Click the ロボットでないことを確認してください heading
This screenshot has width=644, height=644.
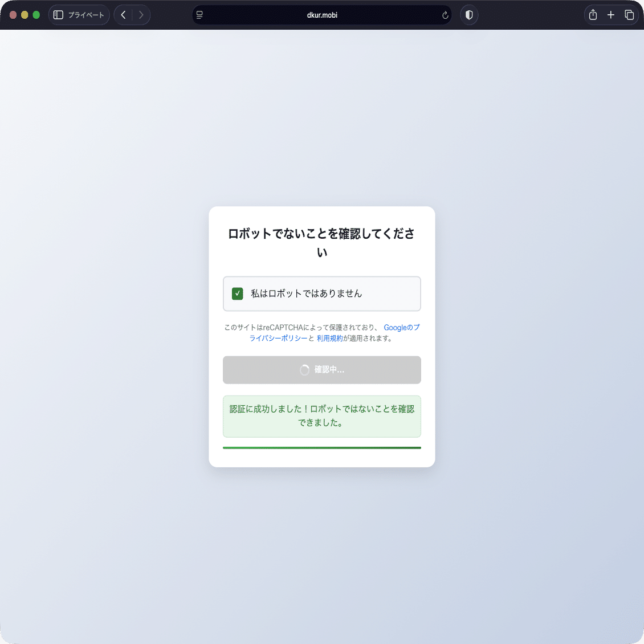(322, 242)
